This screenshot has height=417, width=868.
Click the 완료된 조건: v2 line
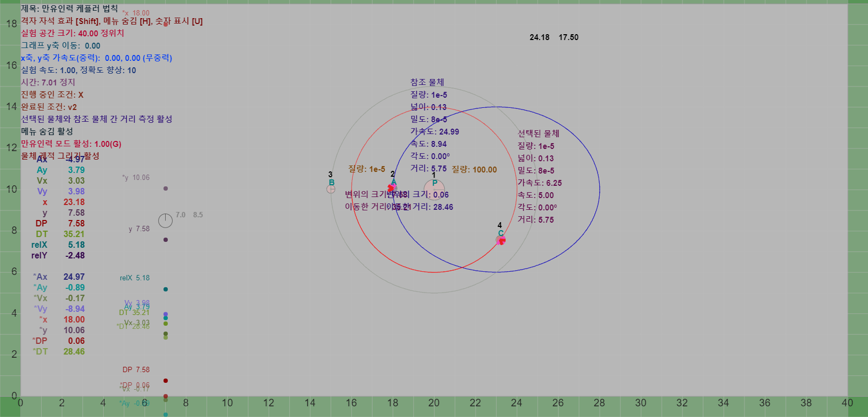(x=49, y=107)
